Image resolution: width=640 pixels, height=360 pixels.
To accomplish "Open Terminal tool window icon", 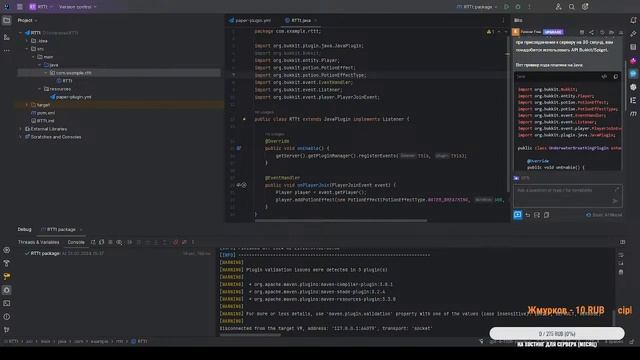I will click(7, 303).
